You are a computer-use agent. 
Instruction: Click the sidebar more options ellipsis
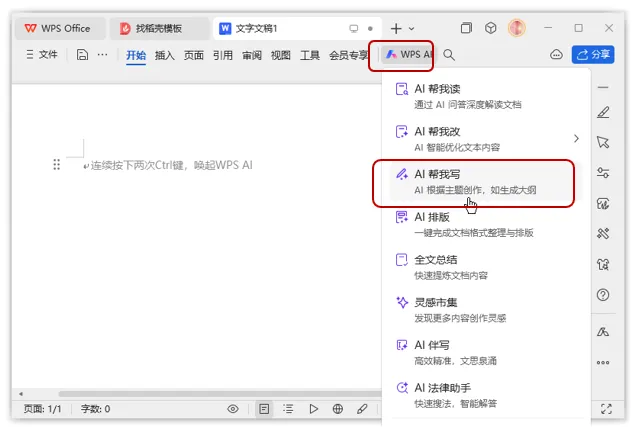(x=603, y=362)
